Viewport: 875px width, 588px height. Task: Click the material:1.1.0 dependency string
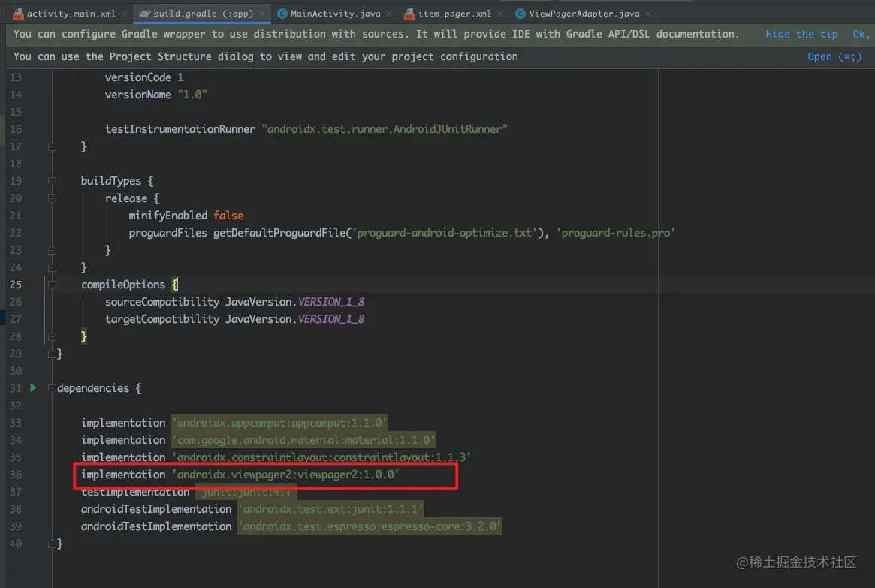click(x=303, y=439)
